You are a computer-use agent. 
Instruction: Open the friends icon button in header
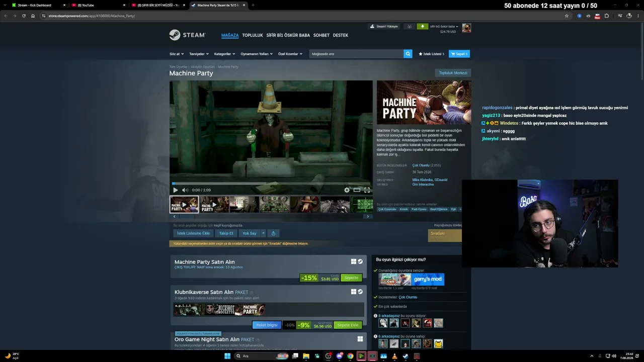[x=410, y=26]
